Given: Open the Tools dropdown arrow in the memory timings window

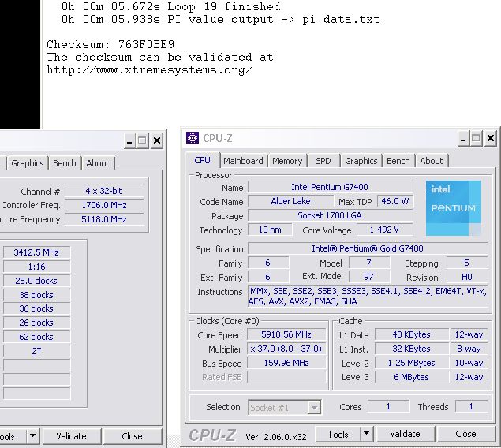Looking at the screenshot, I should tap(32, 435).
